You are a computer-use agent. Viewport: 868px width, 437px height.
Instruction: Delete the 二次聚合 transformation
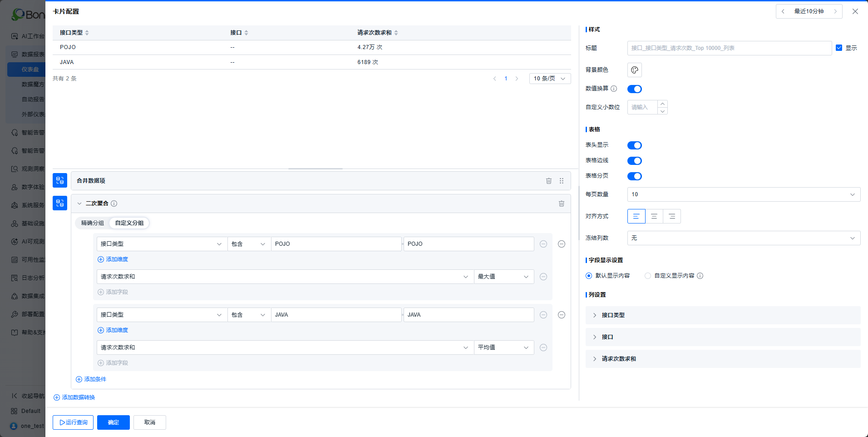pos(561,204)
